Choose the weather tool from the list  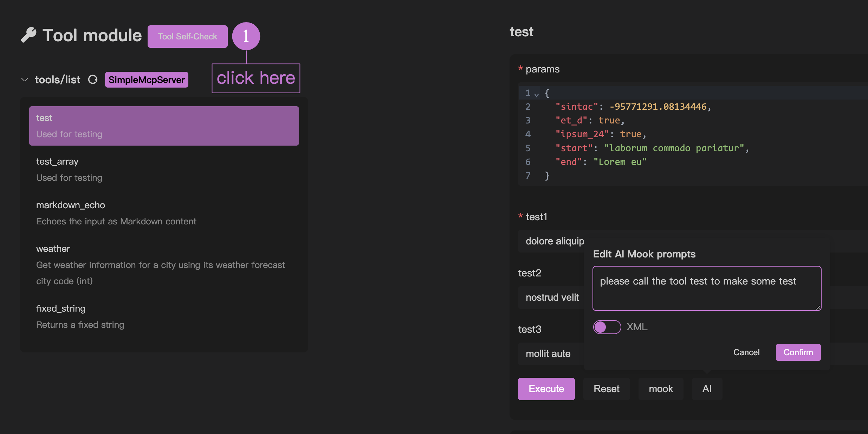[164, 264]
